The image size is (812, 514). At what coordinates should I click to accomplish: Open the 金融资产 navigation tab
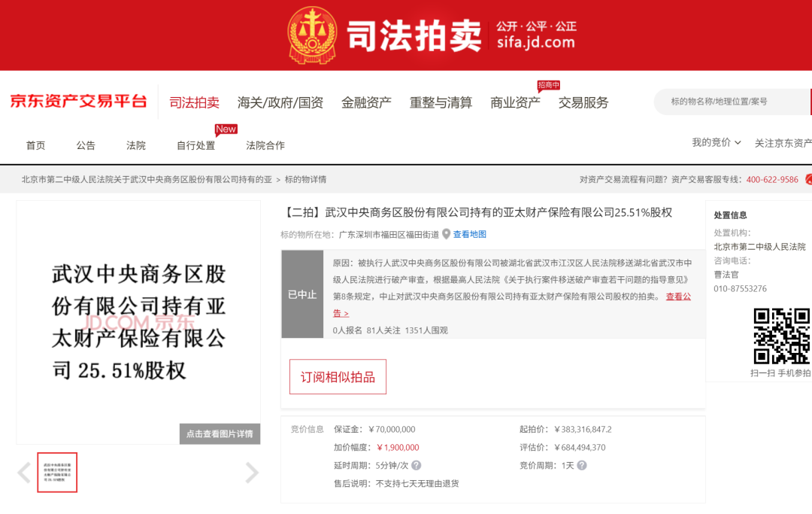366,103
